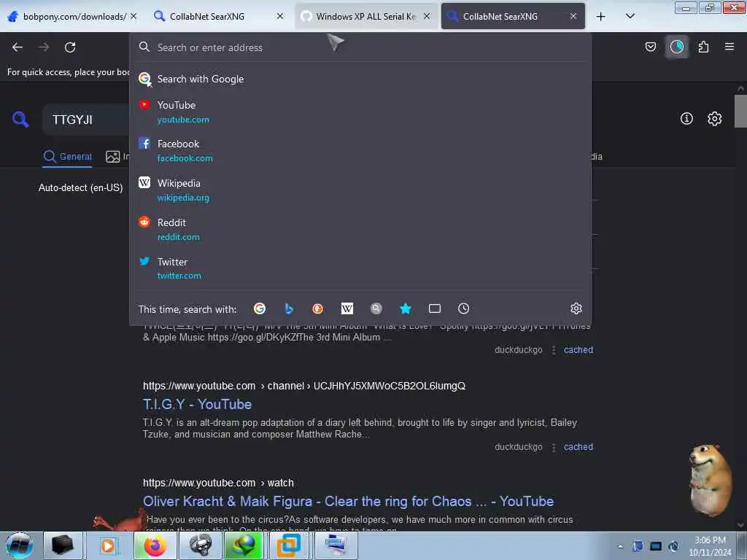Screen dimensions: 747x560
Task: Select the YouTube suggestion
Action: tap(360, 112)
